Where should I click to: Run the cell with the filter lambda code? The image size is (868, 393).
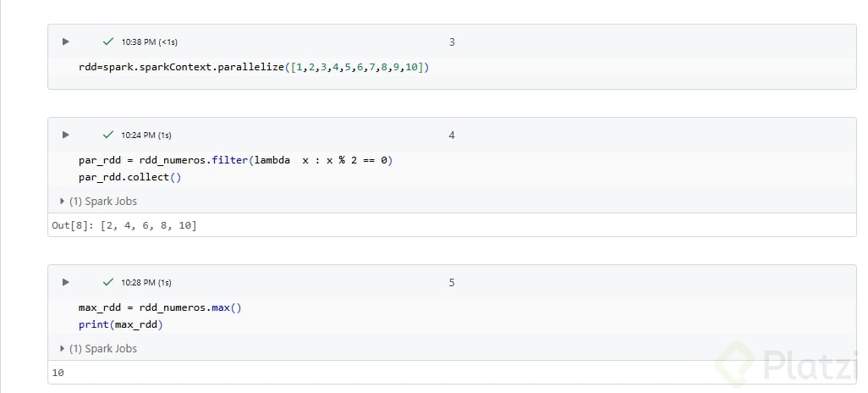click(x=66, y=135)
